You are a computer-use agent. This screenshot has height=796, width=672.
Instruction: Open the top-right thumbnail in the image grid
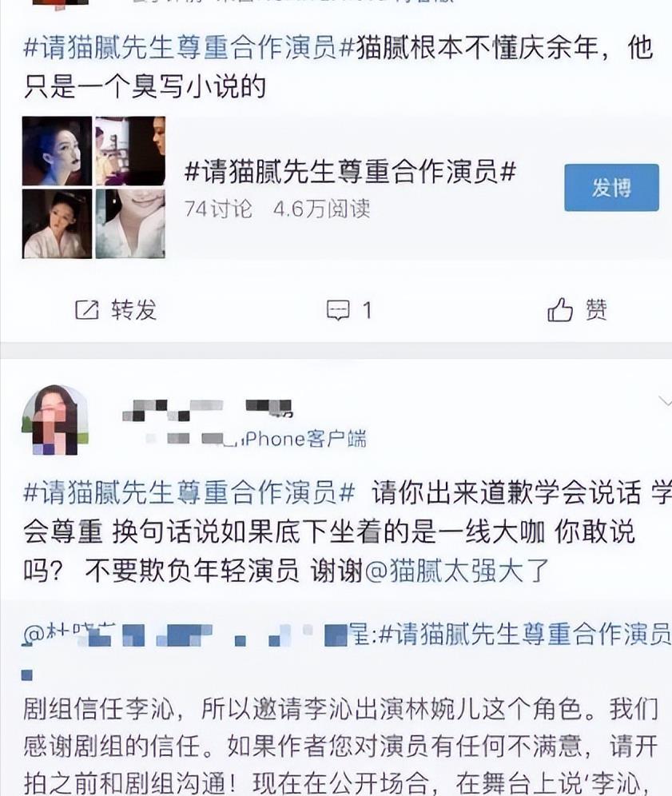[x=130, y=151]
